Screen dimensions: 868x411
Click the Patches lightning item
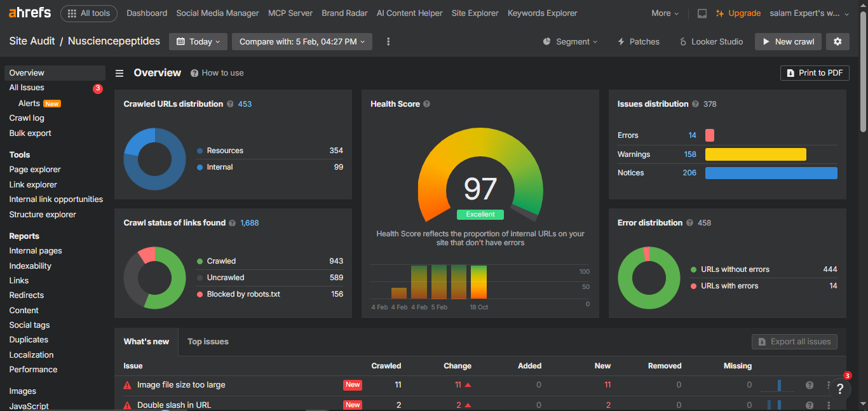(x=639, y=42)
